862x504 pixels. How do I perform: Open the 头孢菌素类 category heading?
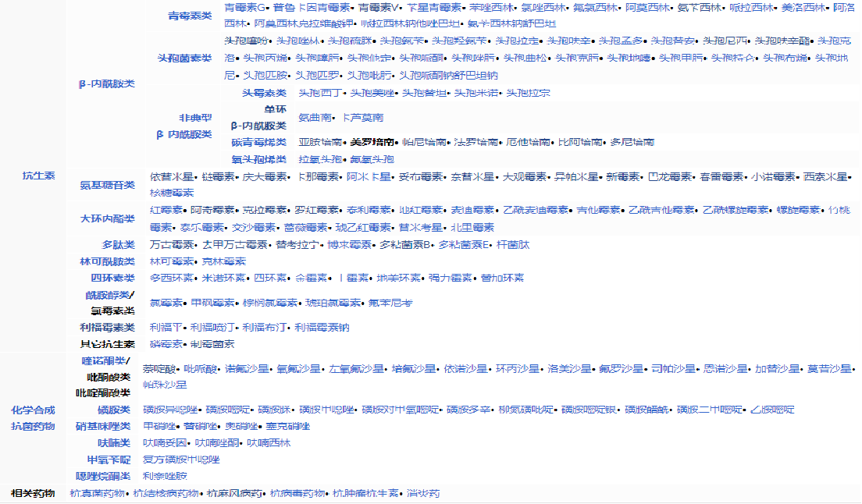coord(184,58)
